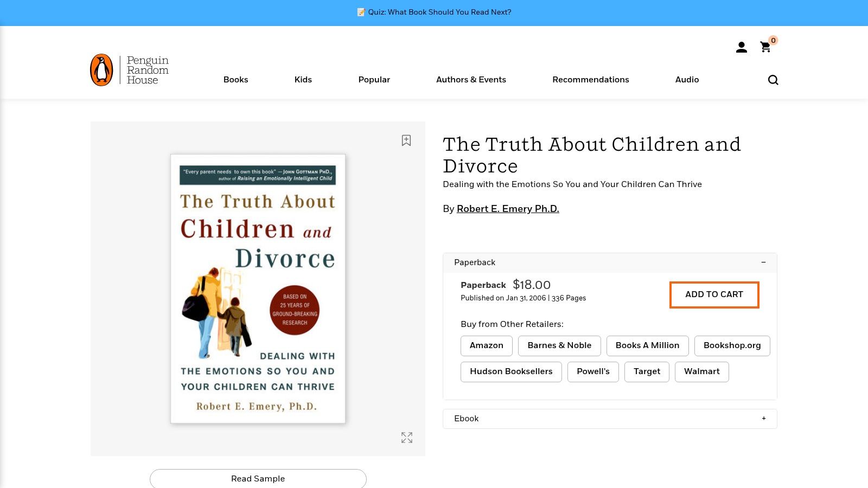
Task: Open the Popular menu
Action: point(374,80)
